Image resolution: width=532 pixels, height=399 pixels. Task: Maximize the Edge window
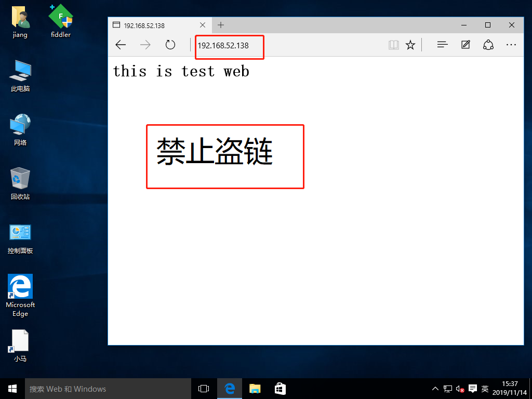[488, 25]
